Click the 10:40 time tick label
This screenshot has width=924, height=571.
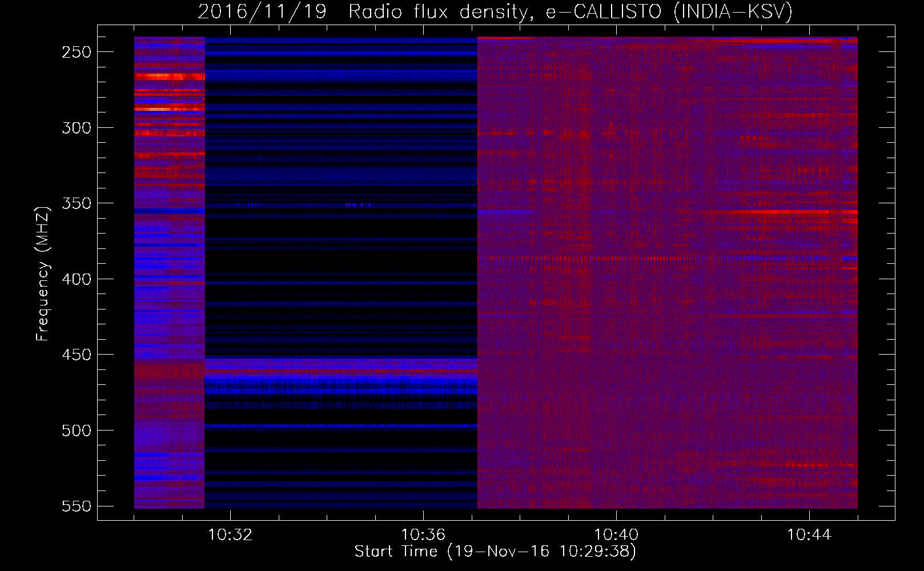pyautogui.click(x=616, y=535)
